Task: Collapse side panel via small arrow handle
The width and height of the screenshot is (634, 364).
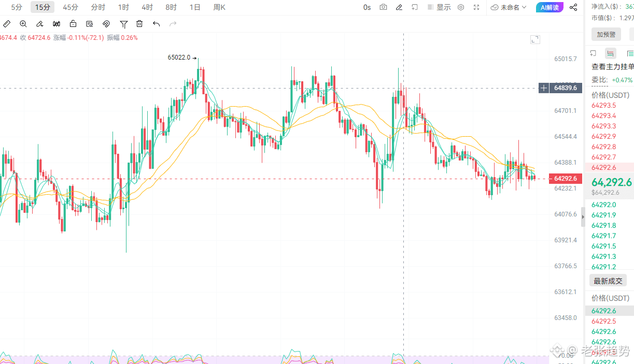Action: 583,217
